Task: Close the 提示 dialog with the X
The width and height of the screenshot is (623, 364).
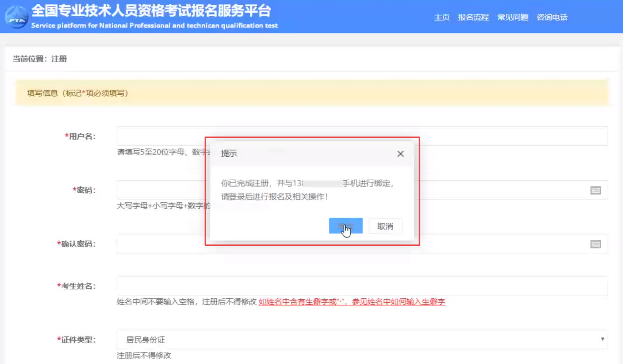Action: click(x=400, y=154)
